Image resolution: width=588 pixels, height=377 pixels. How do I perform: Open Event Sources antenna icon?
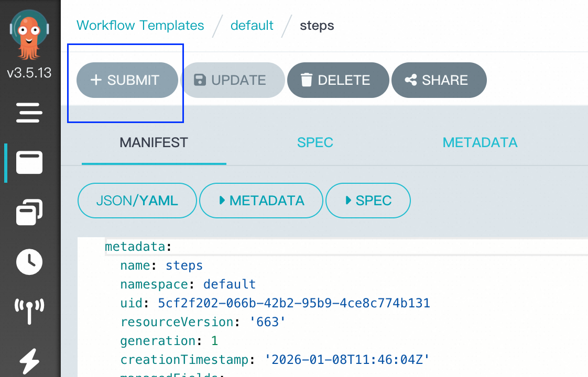coord(29,311)
